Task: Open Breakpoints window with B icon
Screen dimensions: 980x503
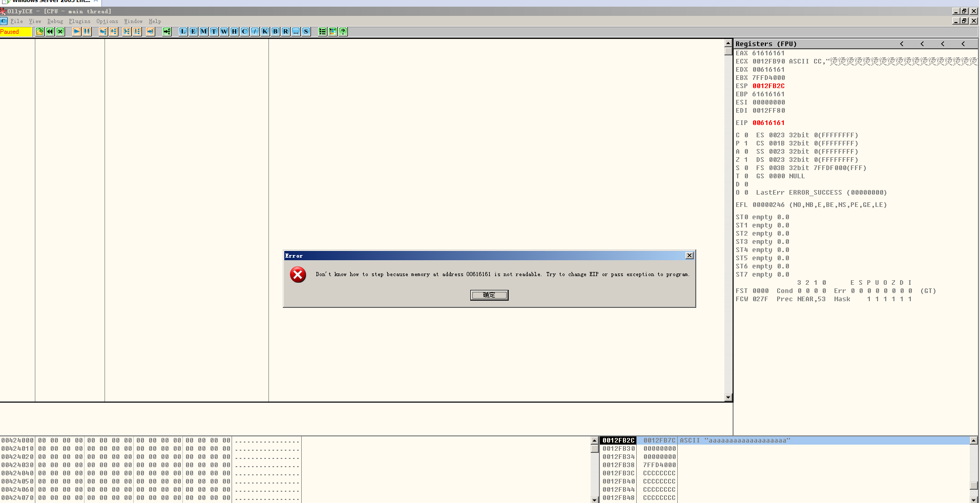Action: (x=275, y=32)
